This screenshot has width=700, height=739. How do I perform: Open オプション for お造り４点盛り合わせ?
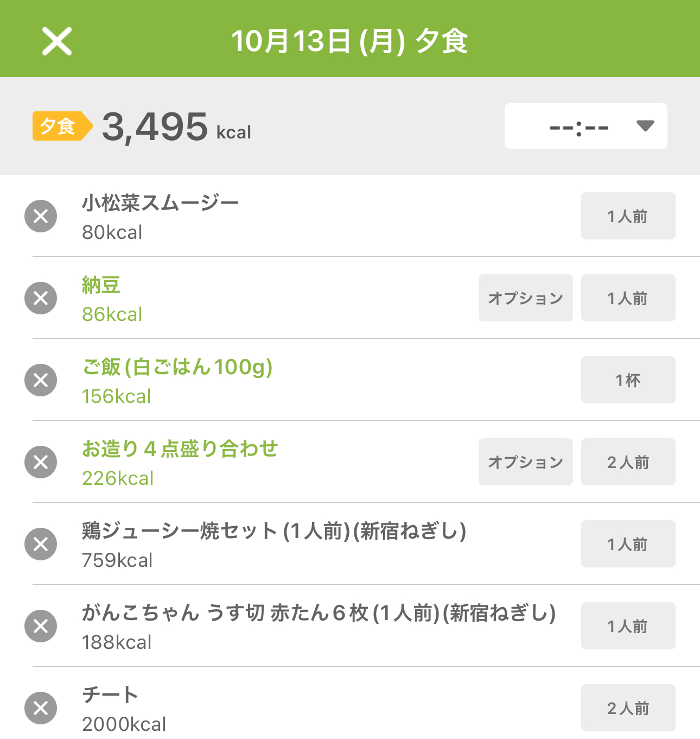[525, 462]
